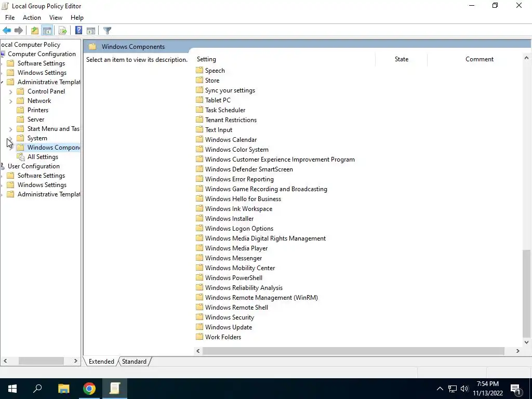The image size is (532, 399).
Task: Select System in the tree
Action: click(x=37, y=138)
